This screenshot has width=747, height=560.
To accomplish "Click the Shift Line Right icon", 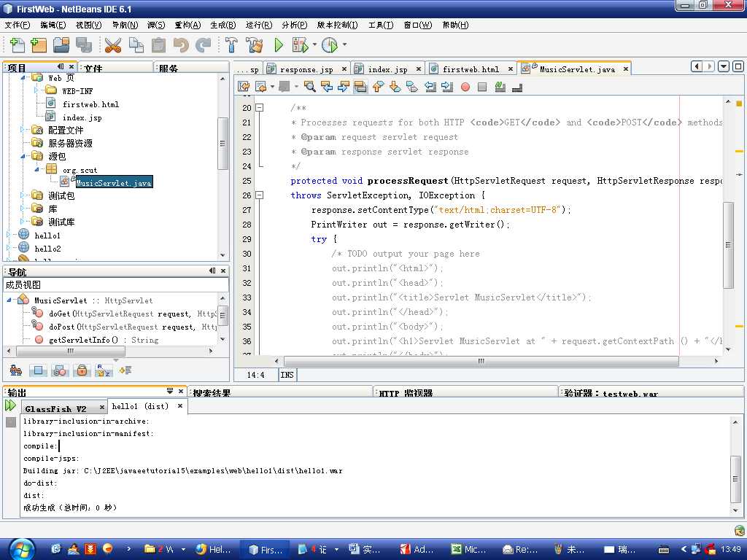I will pyautogui.click(x=447, y=87).
